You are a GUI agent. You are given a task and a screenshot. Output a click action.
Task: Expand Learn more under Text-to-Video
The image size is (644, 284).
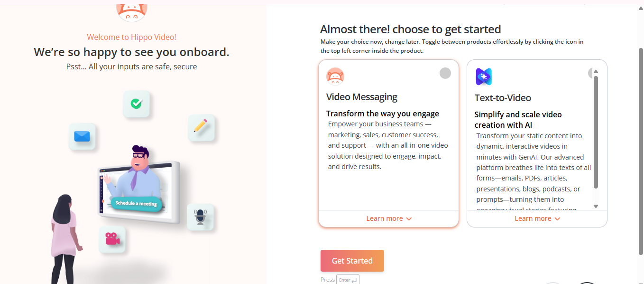pos(537,218)
